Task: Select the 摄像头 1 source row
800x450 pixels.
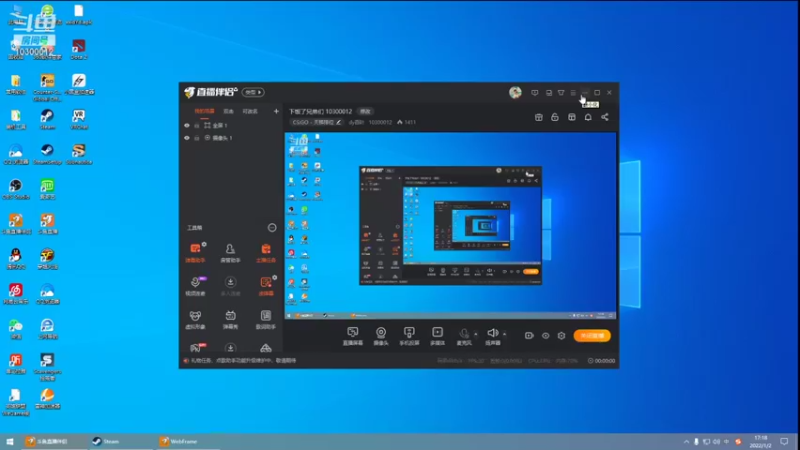Action: (232, 138)
